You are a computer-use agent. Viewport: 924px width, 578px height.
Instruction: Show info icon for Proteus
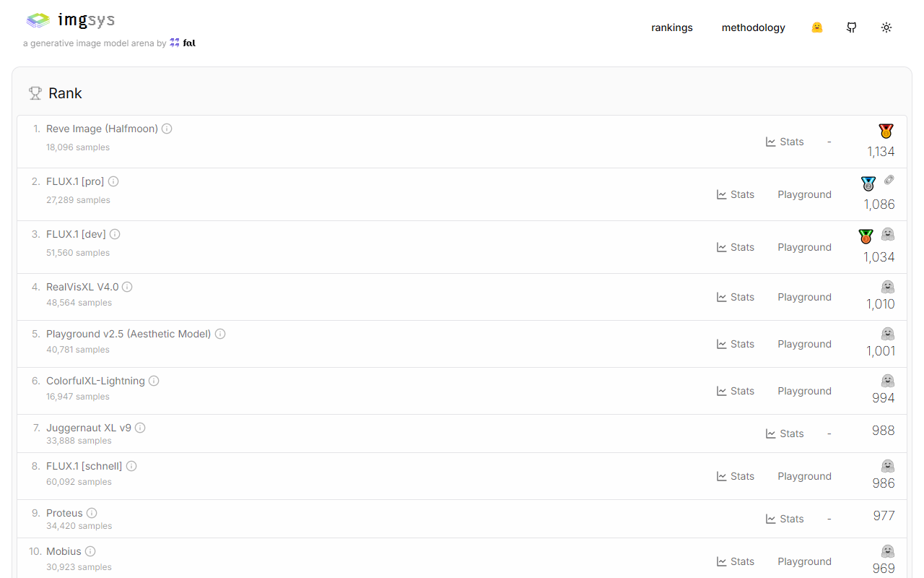pyautogui.click(x=92, y=513)
